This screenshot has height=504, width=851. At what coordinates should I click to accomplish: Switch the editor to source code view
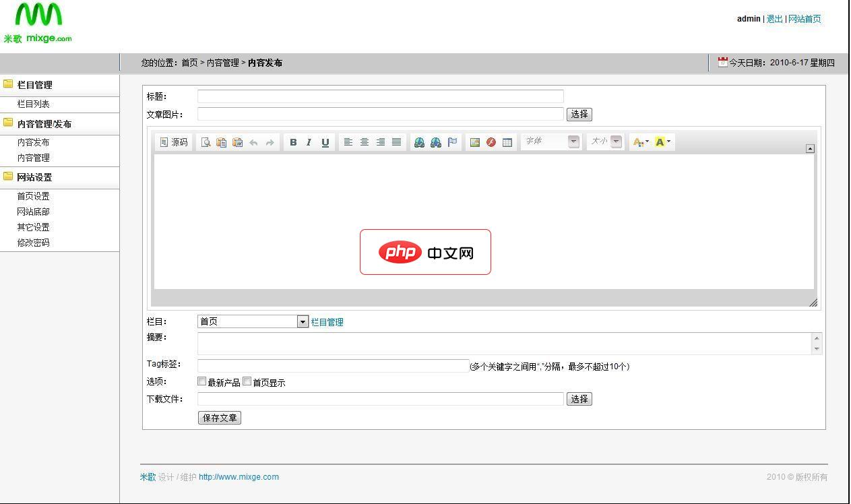click(x=172, y=141)
